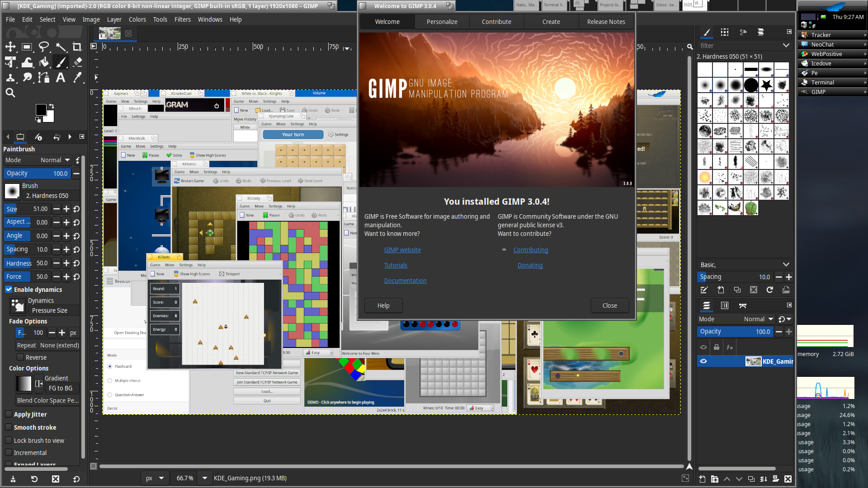Switch to the Create tab
Screen dimensions: 868x488
pos(551,22)
